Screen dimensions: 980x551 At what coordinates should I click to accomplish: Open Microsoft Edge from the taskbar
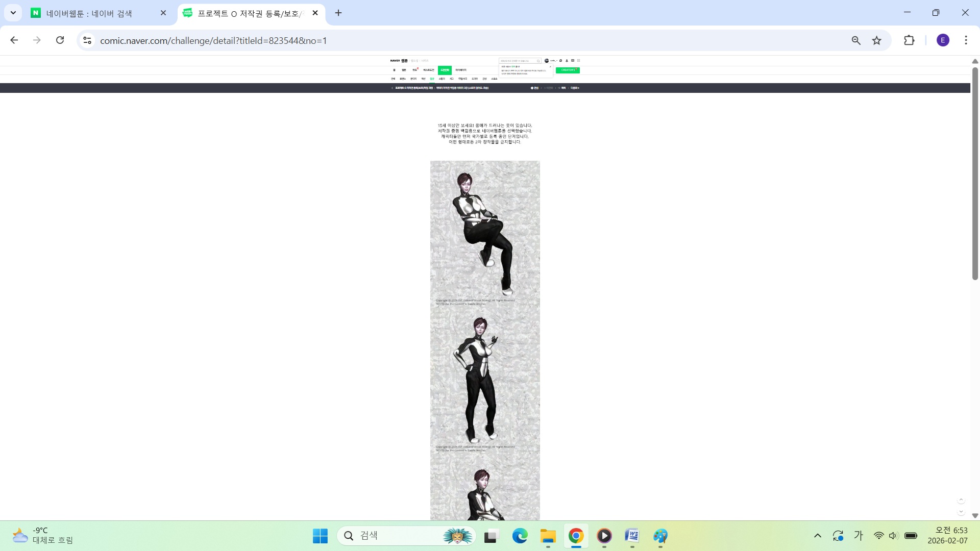pos(520,536)
